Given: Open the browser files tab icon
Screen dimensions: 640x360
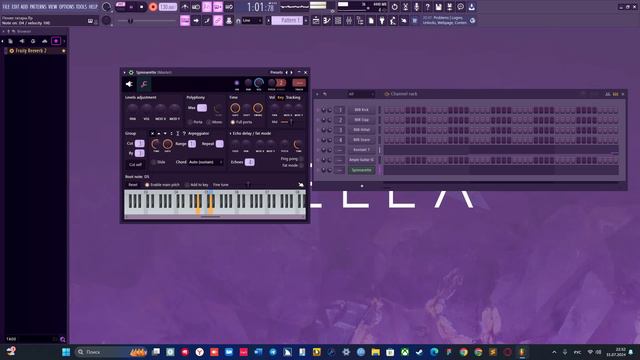Looking at the screenshot, I should coord(10,41).
